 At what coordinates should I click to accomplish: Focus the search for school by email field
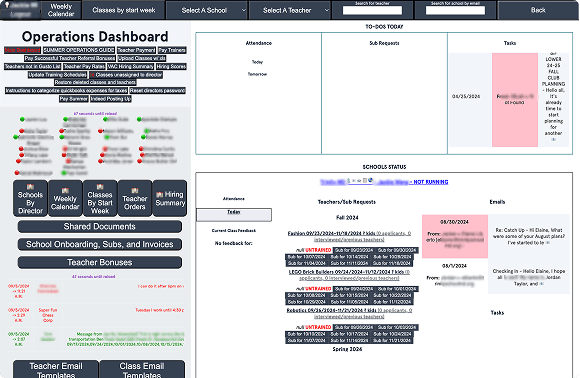(455, 10)
